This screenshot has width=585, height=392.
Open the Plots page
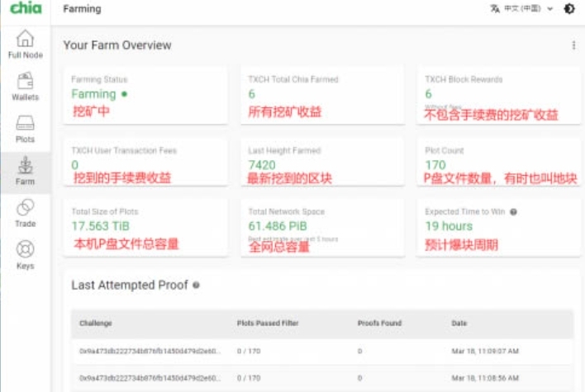tap(25, 129)
